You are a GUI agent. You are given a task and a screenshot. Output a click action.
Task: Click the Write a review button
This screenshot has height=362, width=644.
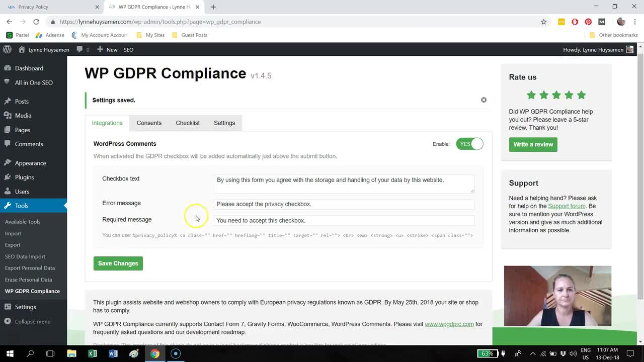tap(533, 144)
